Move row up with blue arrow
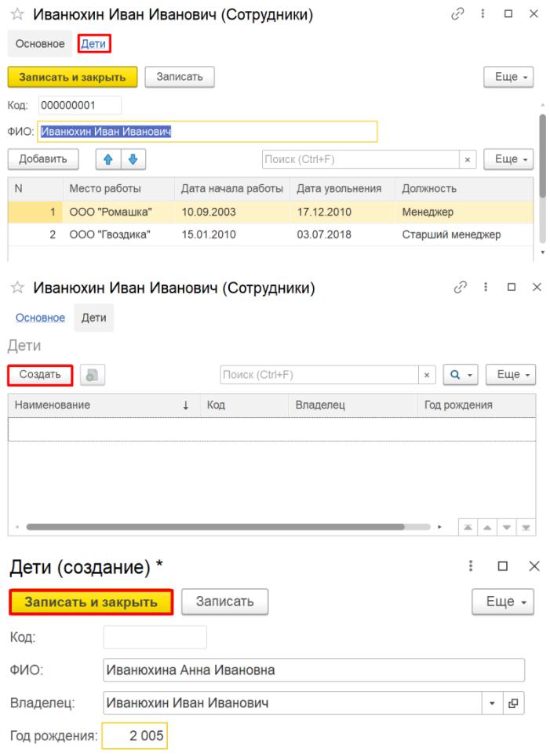550x756 pixels. pyautogui.click(x=108, y=159)
